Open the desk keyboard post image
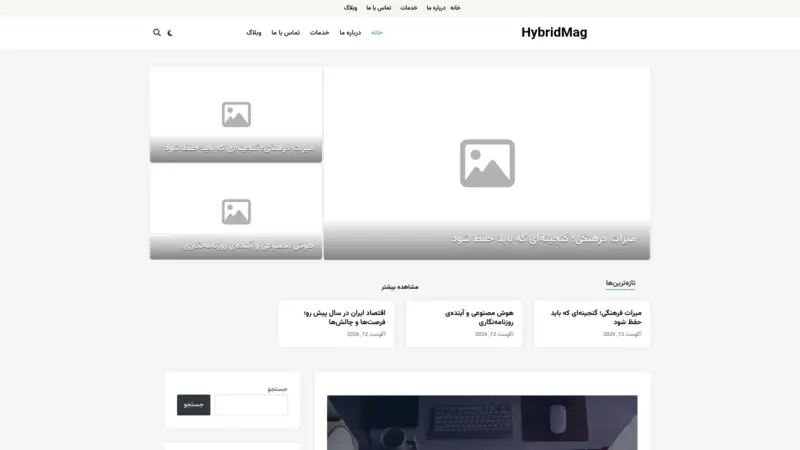The image size is (800, 450). (482, 422)
